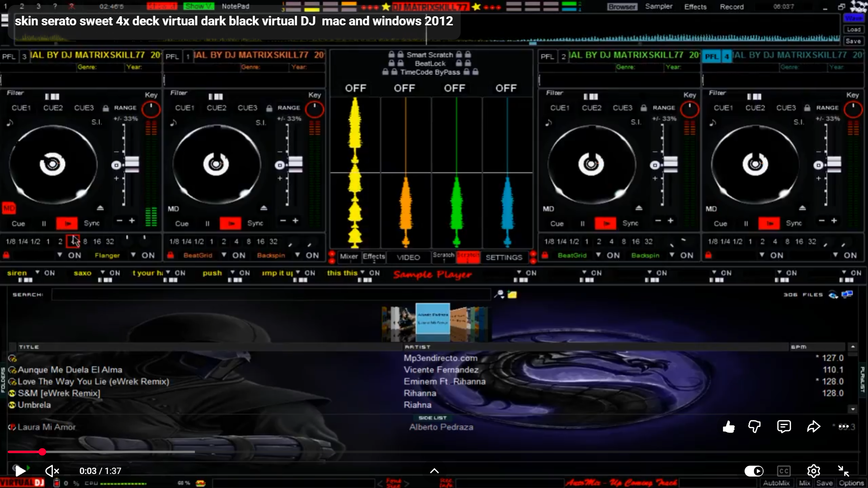Switch ON the push sample
Viewport: 868px width, 488px height.
pyautogui.click(x=245, y=273)
